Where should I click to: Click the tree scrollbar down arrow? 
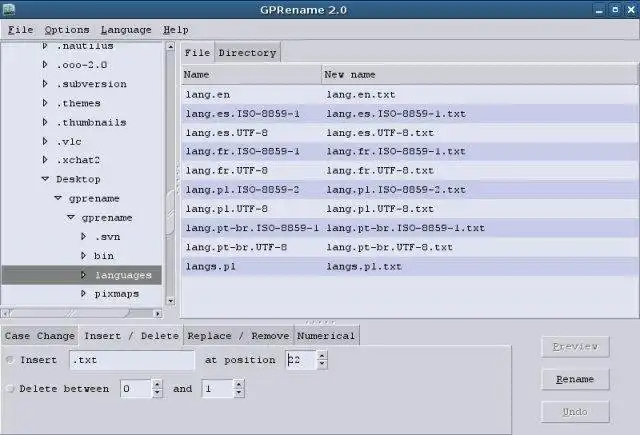(171, 301)
